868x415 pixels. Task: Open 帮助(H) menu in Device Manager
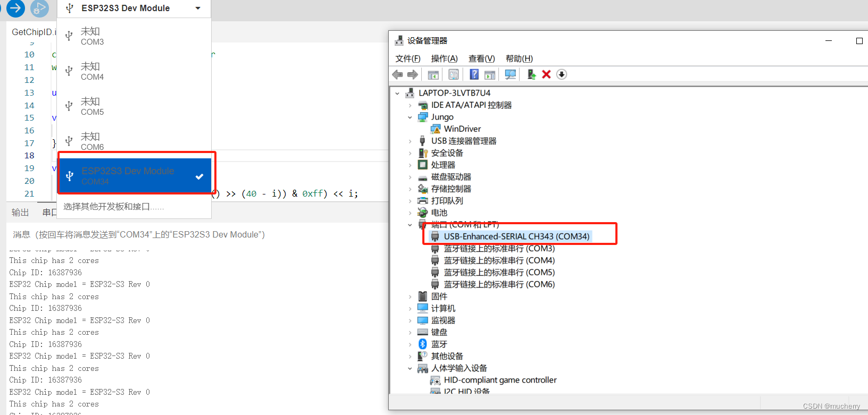click(519, 58)
